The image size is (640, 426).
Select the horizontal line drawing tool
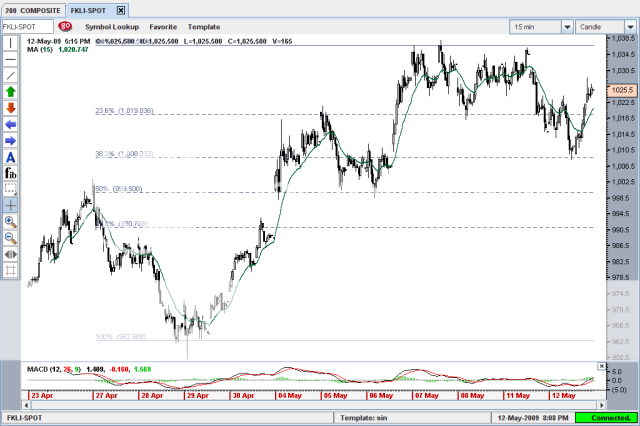click(x=10, y=60)
